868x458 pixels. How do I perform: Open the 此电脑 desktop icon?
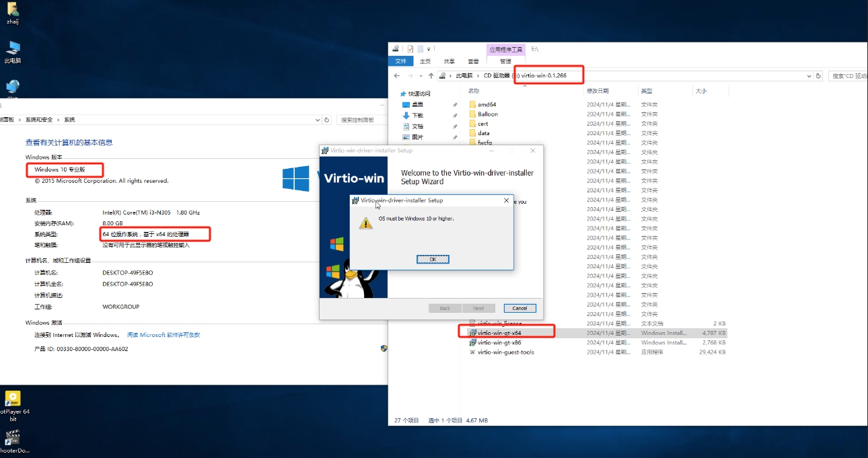[12, 50]
